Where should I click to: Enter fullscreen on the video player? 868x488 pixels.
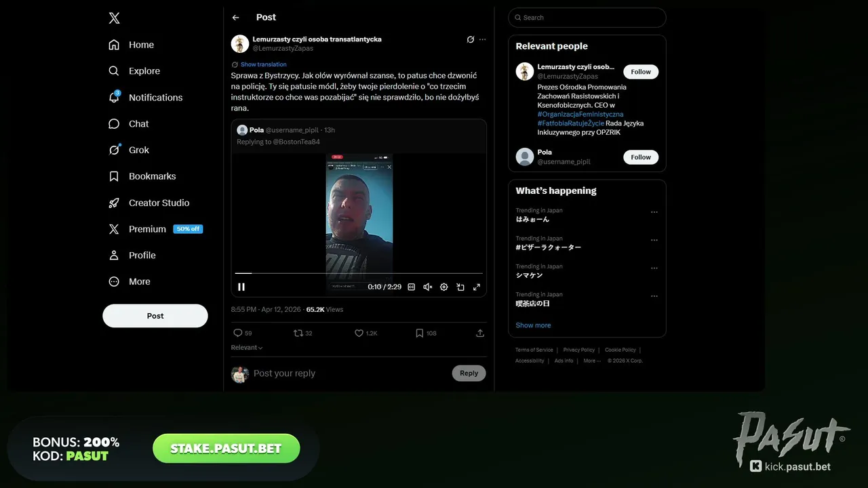(477, 287)
